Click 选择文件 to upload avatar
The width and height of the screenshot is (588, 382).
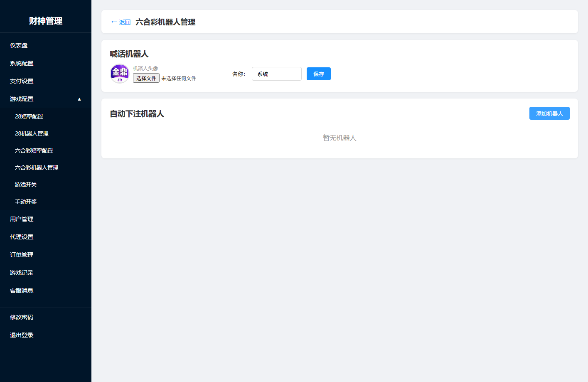tap(146, 78)
